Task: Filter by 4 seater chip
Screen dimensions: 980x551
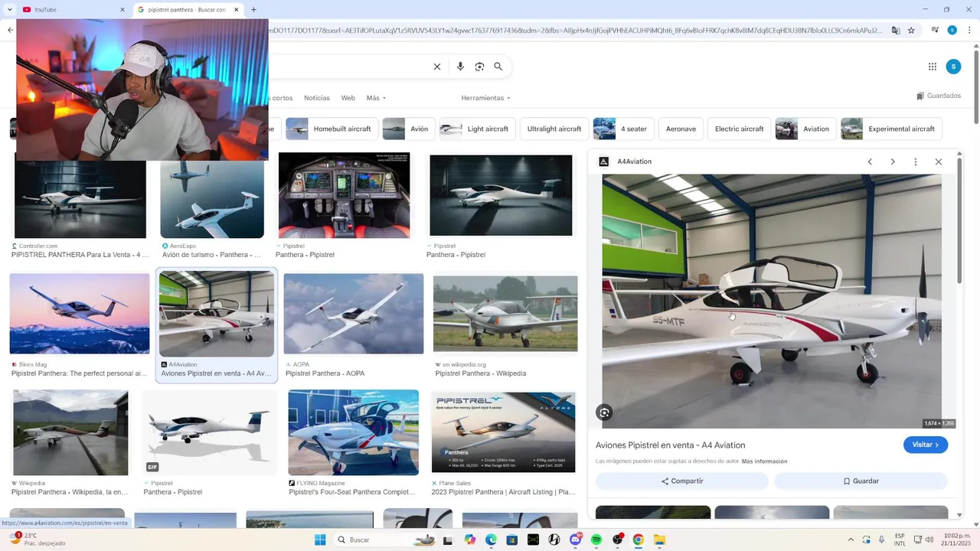Action: point(622,129)
